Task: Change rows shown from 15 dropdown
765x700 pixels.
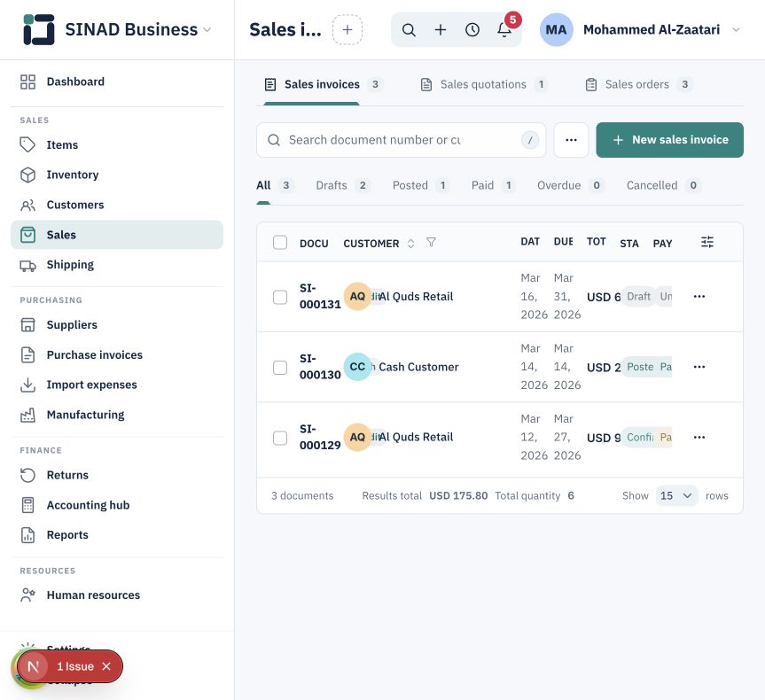Action: click(676, 495)
